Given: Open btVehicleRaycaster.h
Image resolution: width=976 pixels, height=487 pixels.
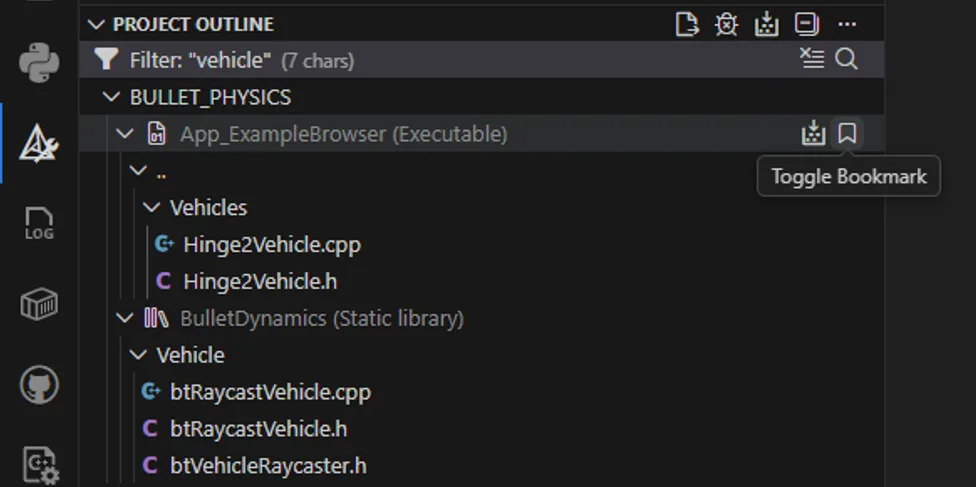Looking at the screenshot, I should (268, 466).
